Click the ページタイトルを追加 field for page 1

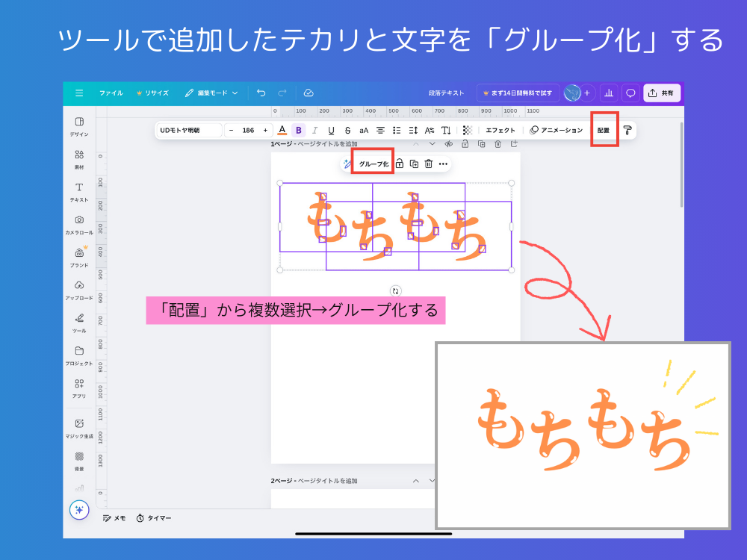tap(329, 144)
